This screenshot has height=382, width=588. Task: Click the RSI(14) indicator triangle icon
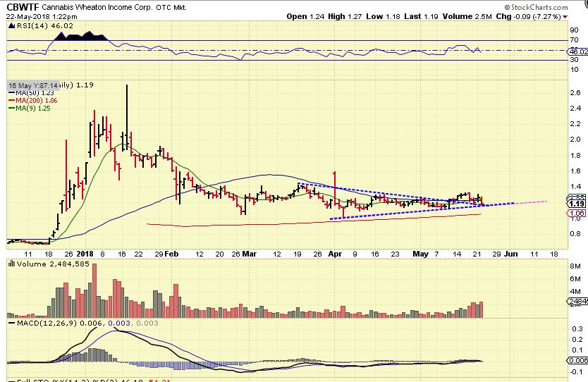click(x=11, y=26)
